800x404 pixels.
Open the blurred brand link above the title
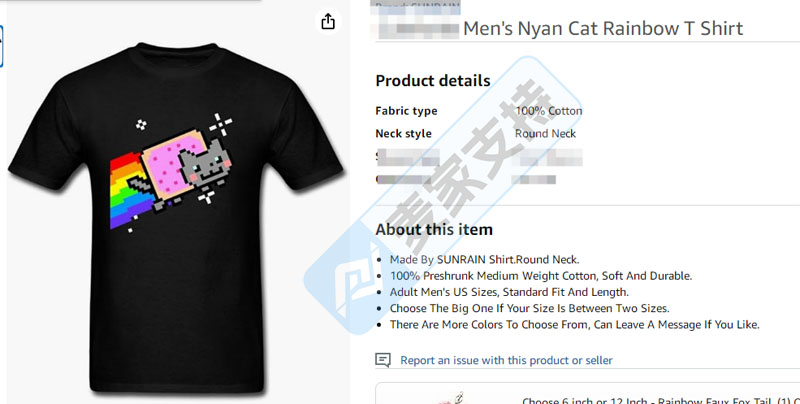click(416, 6)
